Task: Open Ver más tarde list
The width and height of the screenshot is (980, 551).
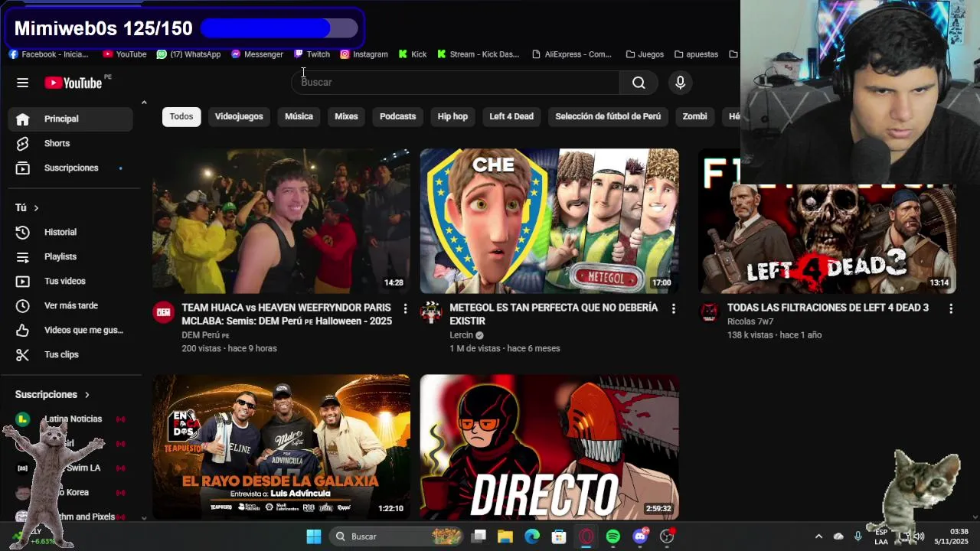Action: point(70,305)
